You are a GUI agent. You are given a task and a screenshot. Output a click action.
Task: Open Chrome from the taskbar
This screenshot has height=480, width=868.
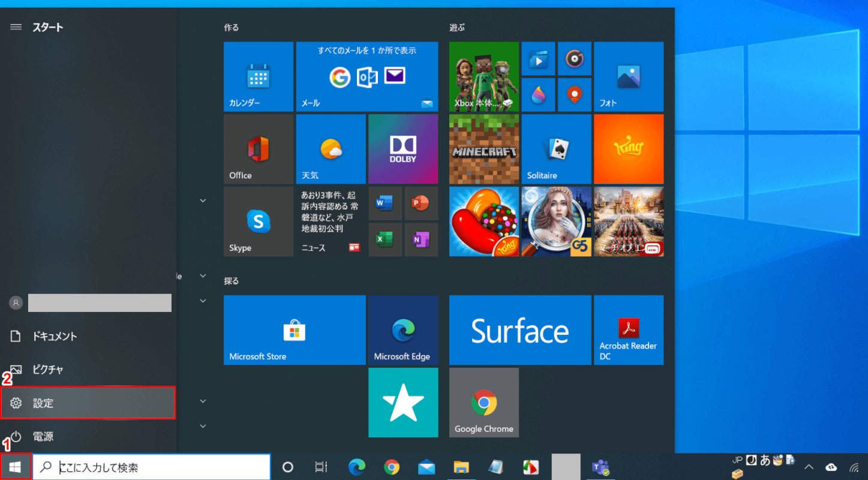click(392, 467)
